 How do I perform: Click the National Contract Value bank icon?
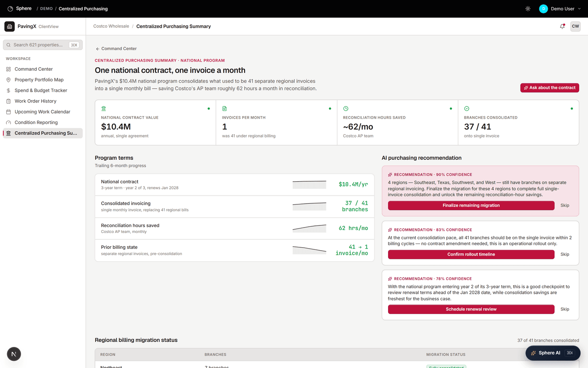tap(104, 109)
